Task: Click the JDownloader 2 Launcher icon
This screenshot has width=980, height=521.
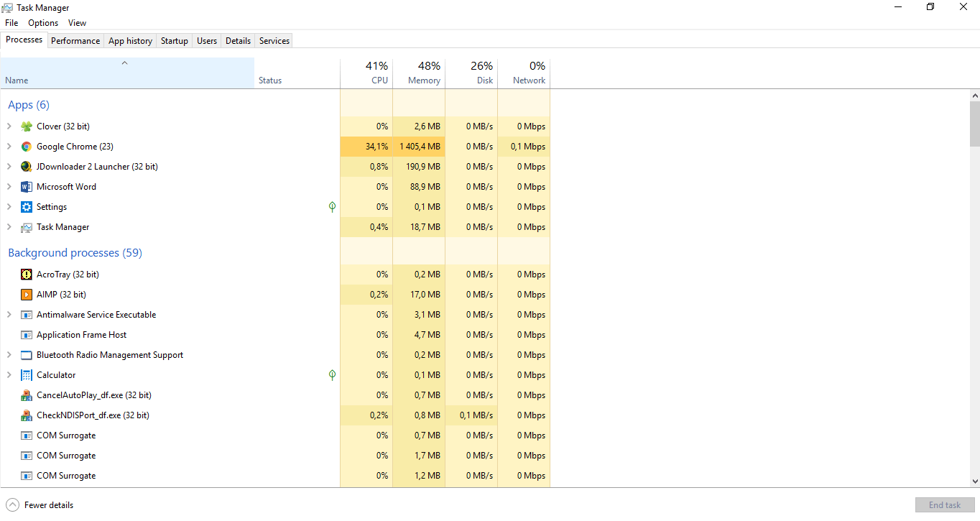Action: point(26,166)
